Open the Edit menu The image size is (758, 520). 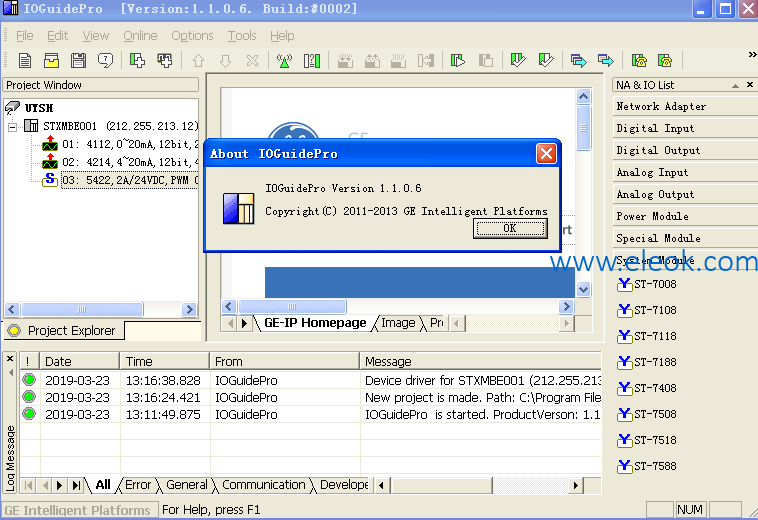[x=58, y=36]
